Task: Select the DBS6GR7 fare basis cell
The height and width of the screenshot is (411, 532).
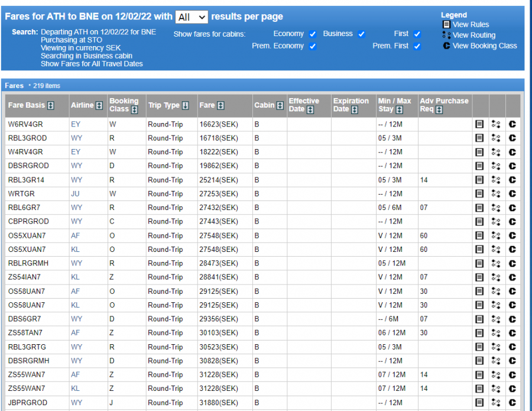Action: click(x=25, y=319)
